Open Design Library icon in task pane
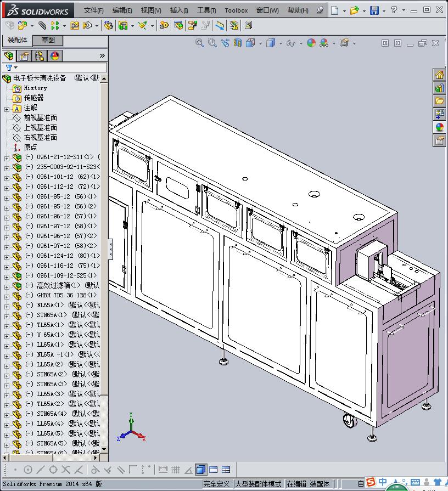The width and height of the screenshot is (448, 491). point(439,88)
